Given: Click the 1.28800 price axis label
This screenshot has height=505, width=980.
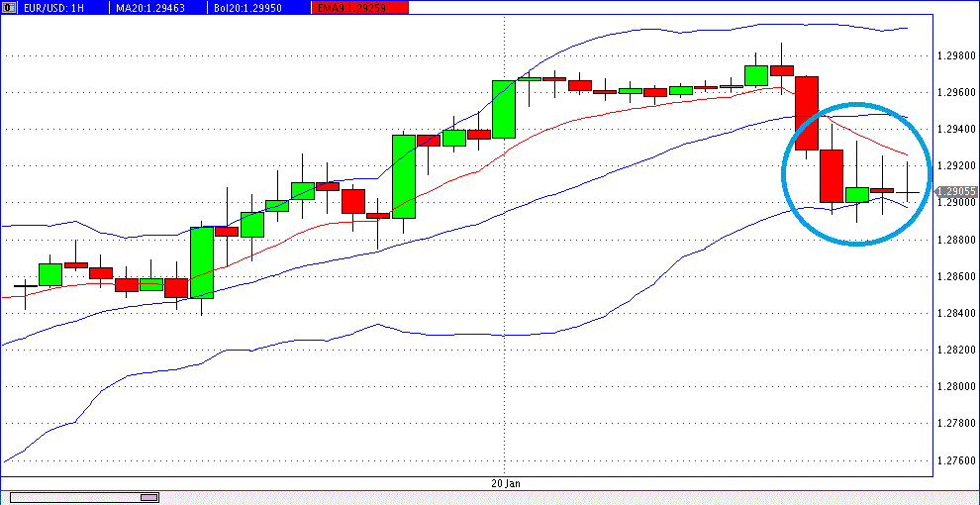Looking at the screenshot, I should [955, 240].
